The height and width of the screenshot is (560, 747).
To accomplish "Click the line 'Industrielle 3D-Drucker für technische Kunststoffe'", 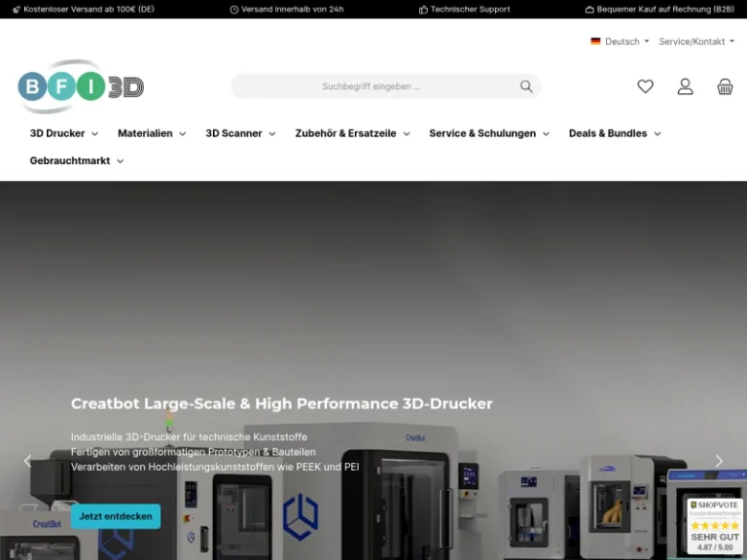I will [189, 437].
